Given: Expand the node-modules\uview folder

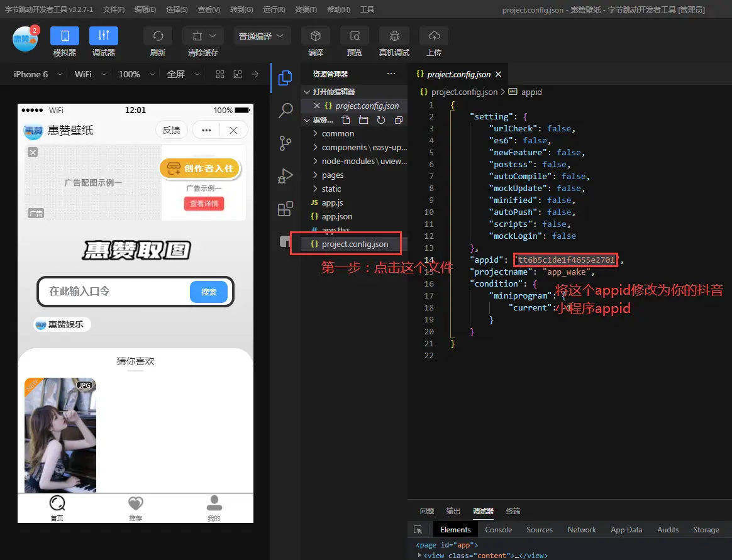Looking at the screenshot, I should tap(354, 161).
